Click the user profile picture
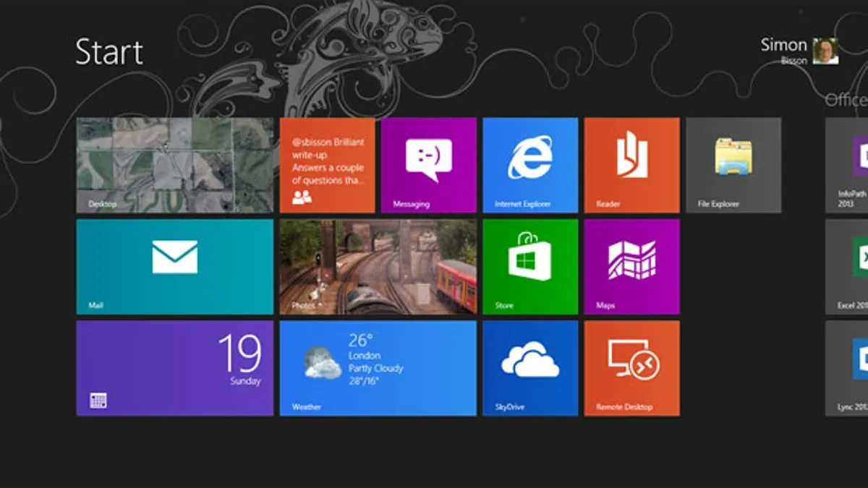Screen dimensions: 868x488 (x=825, y=51)
